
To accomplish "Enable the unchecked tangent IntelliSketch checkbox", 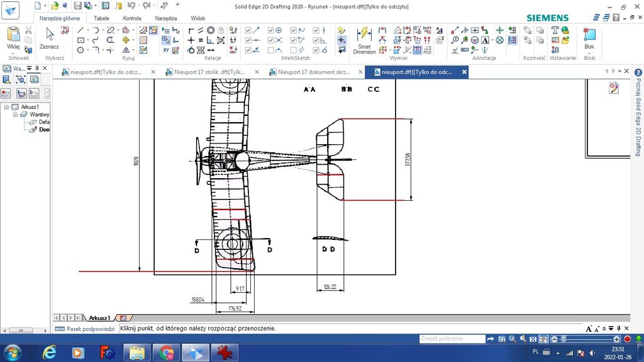I will (x=271, y=50).
